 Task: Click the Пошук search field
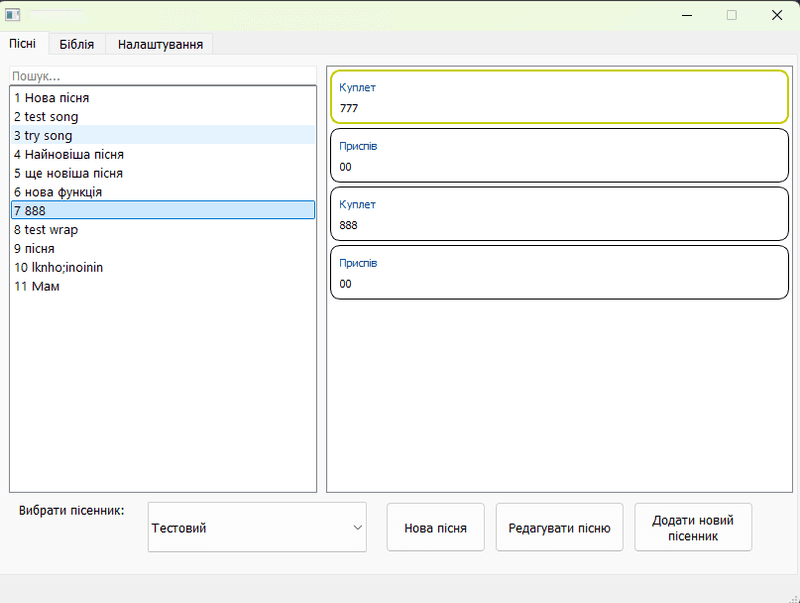[x=163, y=76]
